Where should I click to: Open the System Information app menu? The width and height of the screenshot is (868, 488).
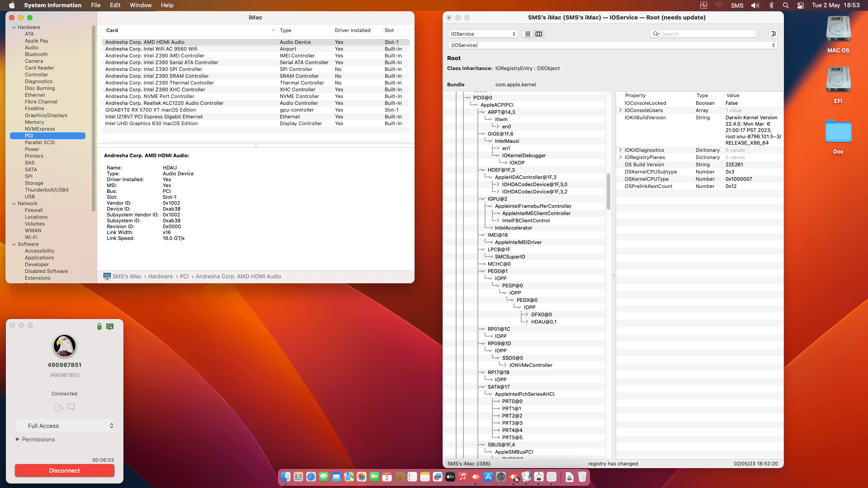[x=53, y=5]
